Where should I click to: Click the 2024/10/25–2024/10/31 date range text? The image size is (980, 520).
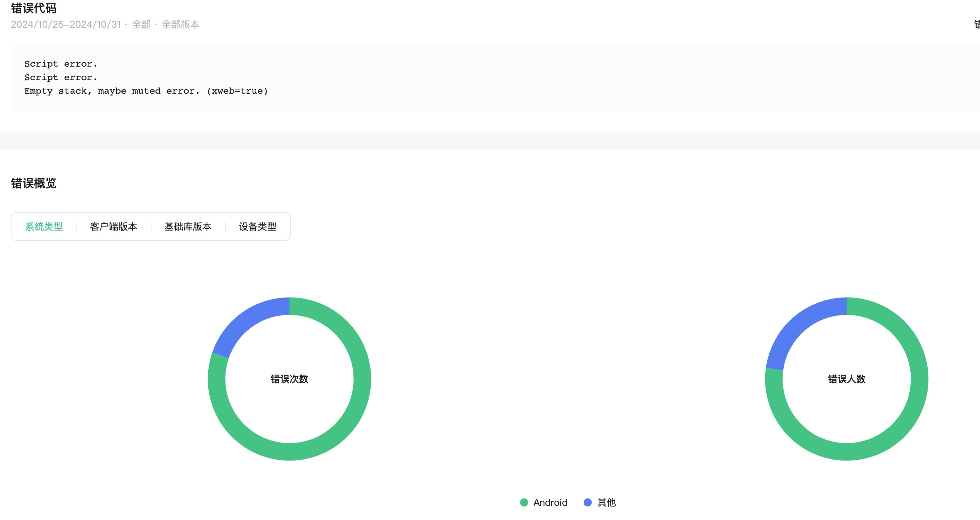tap(66, 24)
